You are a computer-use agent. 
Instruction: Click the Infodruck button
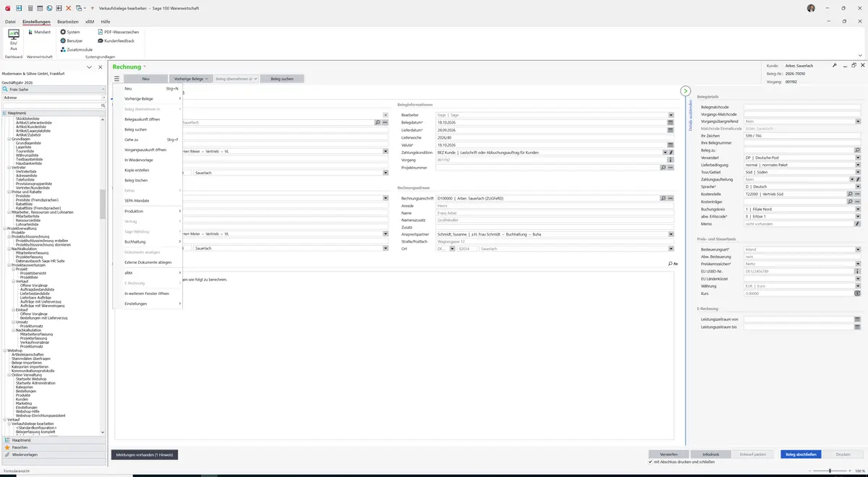[x=711, y=455]
